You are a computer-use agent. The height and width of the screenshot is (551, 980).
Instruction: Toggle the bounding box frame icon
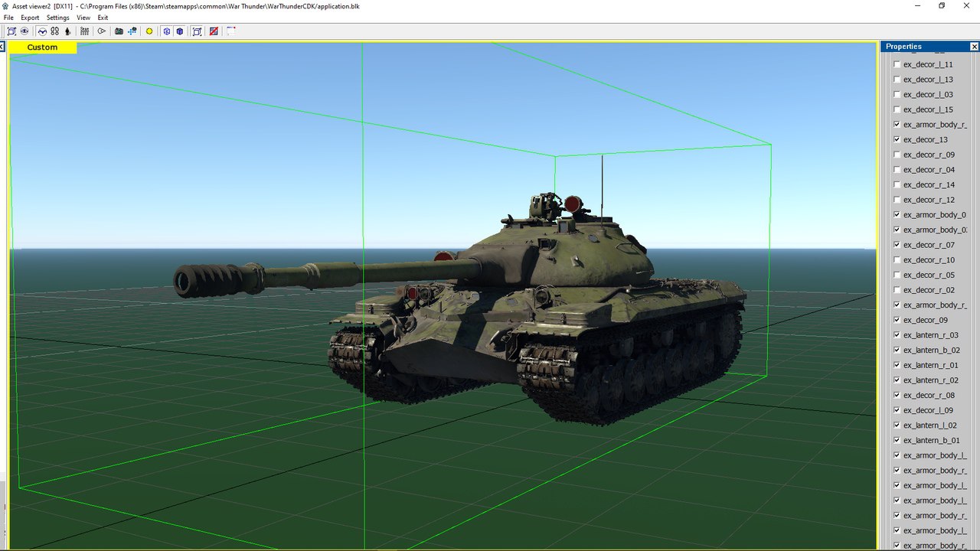click(x=197, y=31)
